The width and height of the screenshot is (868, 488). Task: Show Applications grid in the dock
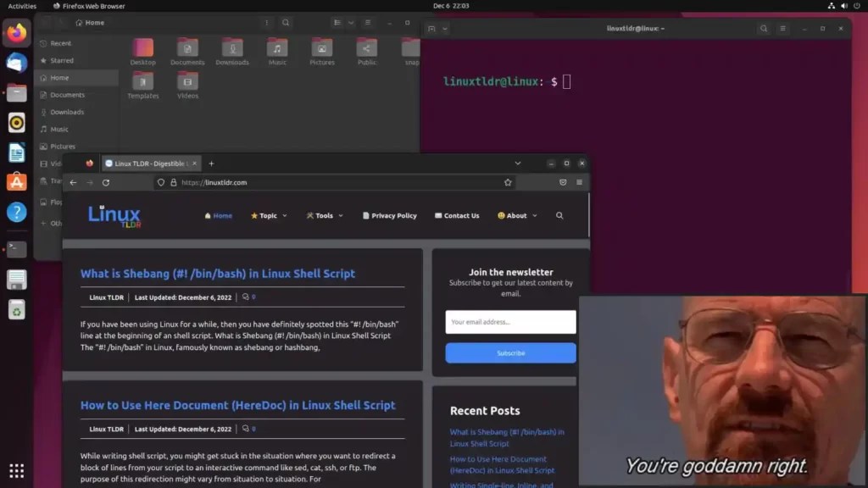click(x=17, y=470)
